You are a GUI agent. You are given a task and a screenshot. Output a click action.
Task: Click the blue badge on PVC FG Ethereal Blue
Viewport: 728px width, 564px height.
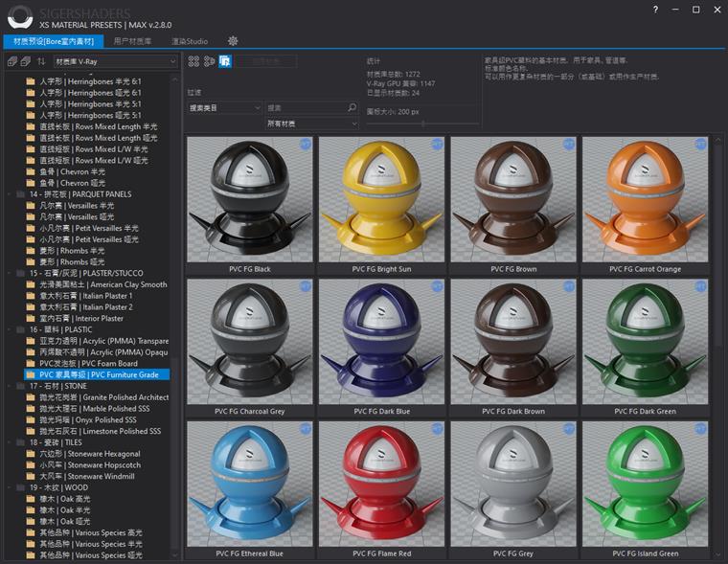[x=306, y=429]
